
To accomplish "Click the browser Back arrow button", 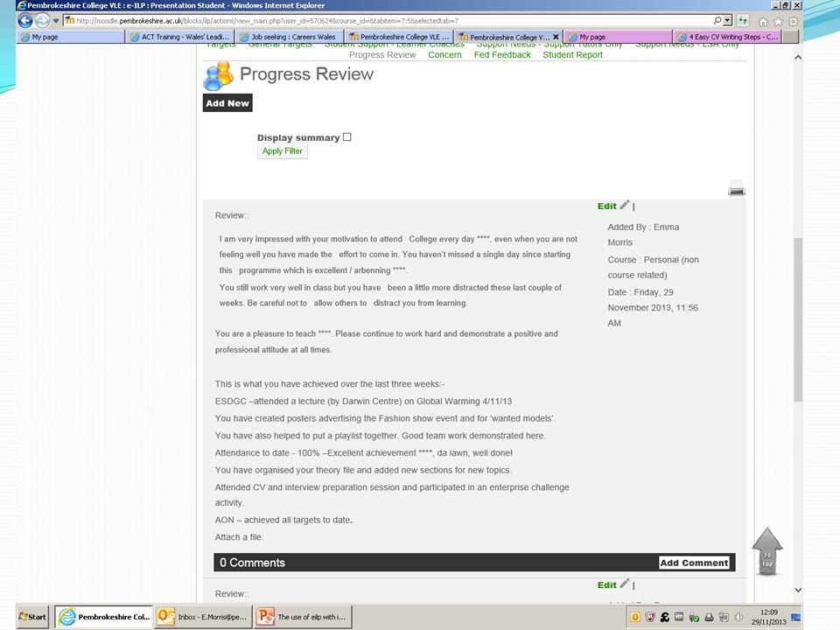I will point(25,21).
